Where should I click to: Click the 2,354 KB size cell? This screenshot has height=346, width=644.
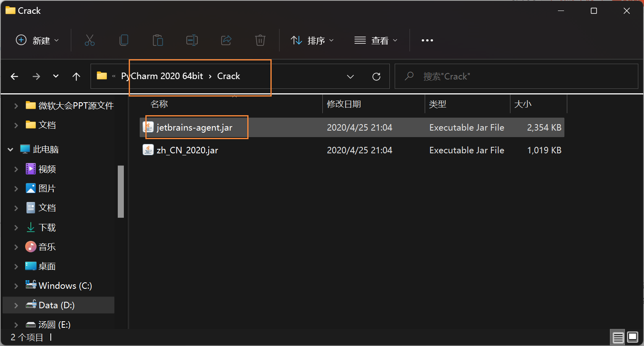(544, 127)
